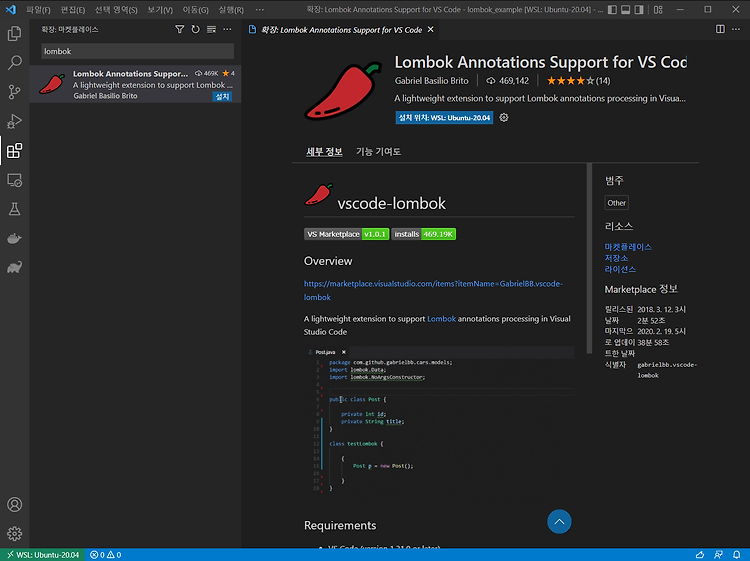The image size is (750, 561).
Task: Open the 실행(R) menu
Action: click(x=231, y=10)
